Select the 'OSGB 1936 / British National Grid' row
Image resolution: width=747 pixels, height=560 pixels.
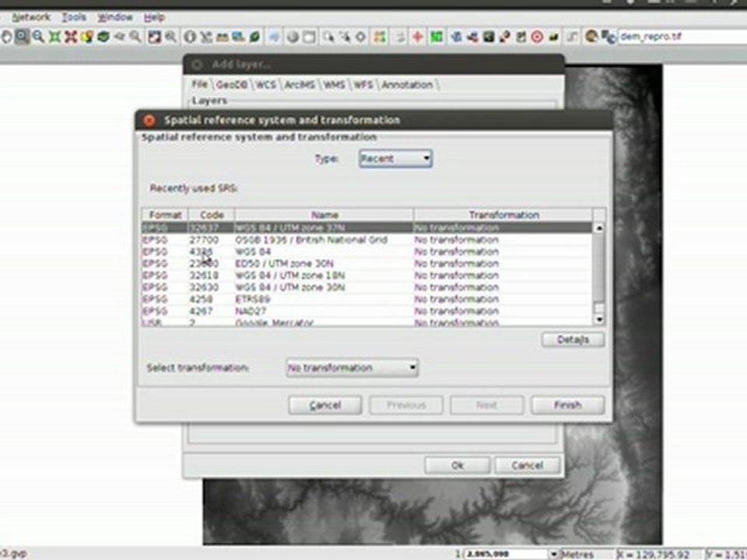[366, 240]
